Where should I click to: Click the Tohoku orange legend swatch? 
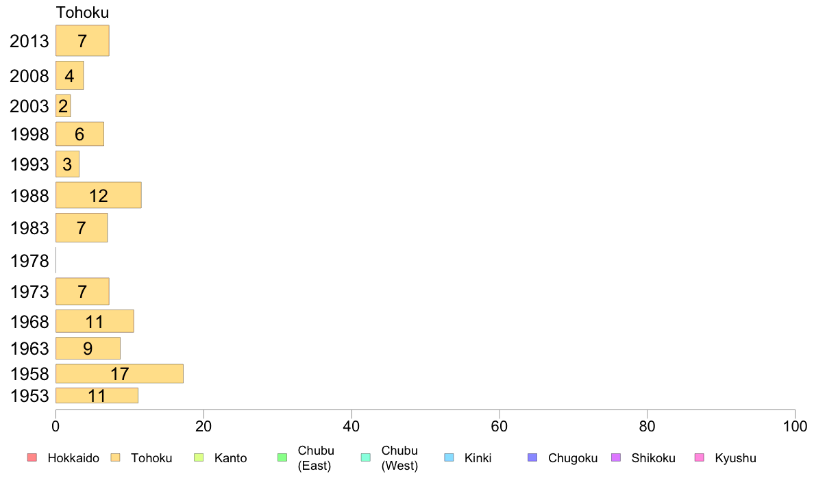point(115,457)
